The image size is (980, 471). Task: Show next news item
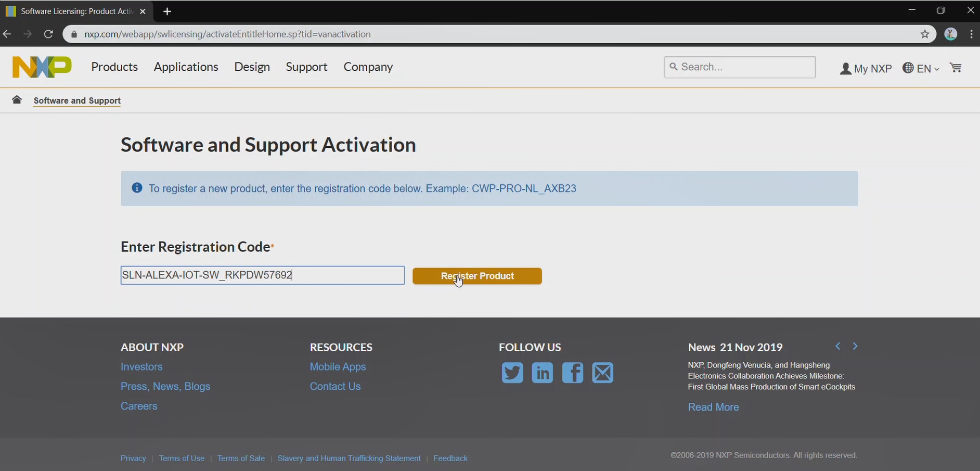pos(855,347)
